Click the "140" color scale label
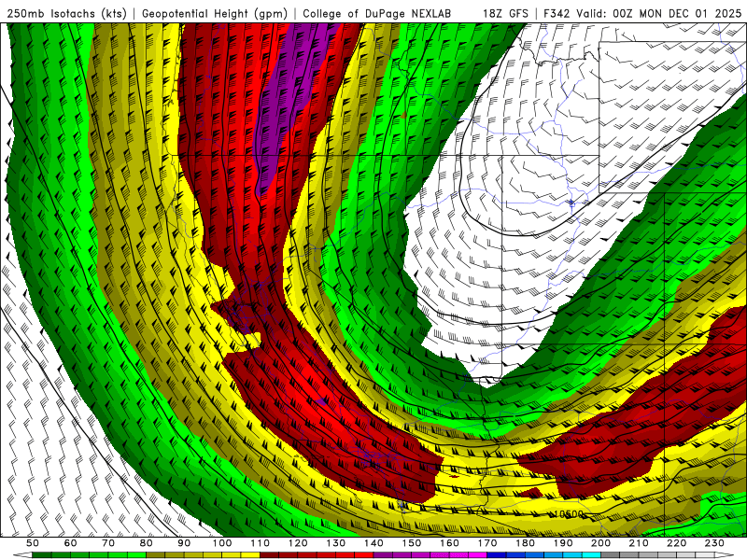 pos(373,543)
